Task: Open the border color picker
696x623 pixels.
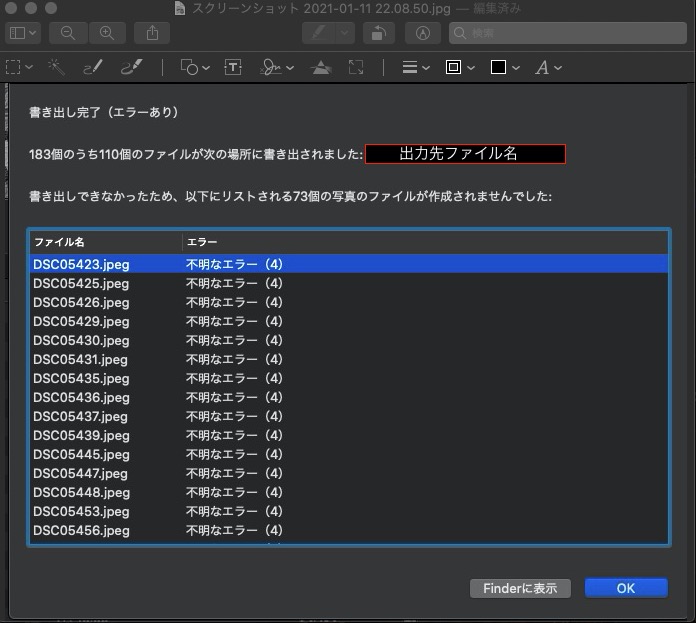Action: click(x=459, y=67)
